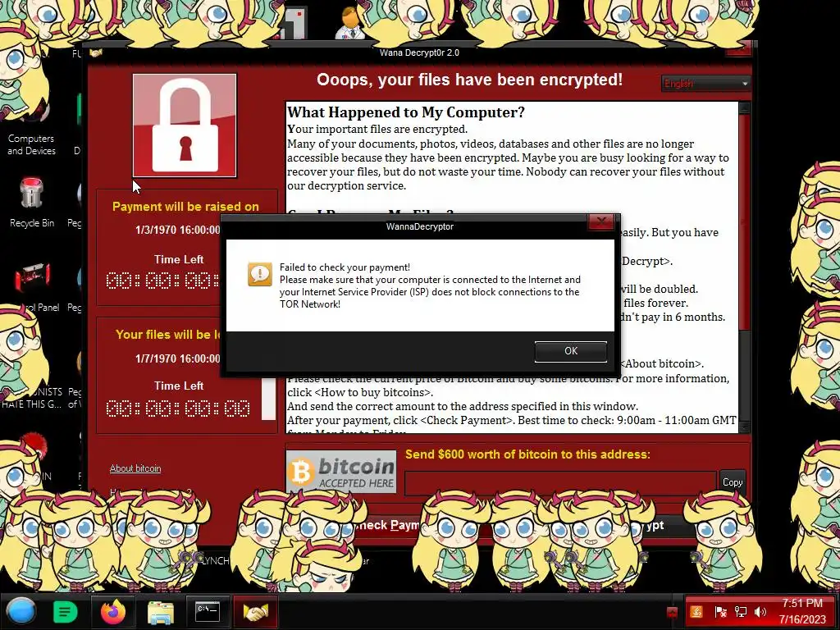Click the warning speech-bubble icon in dialog

[x=260, y=274]
